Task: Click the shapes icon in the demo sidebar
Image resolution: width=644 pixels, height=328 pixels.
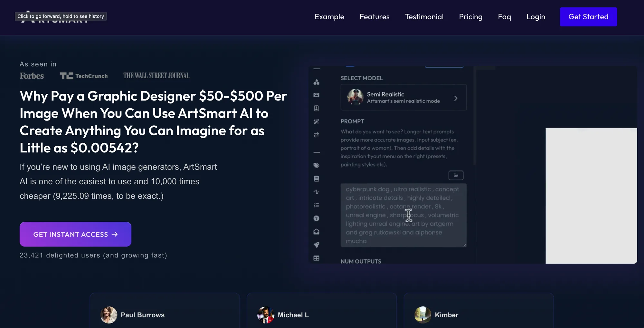Action: coord(317,82)
